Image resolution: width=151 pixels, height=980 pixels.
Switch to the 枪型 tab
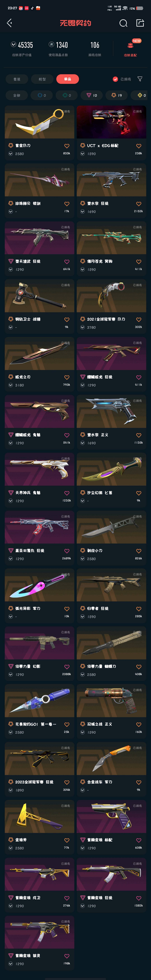[x=42, y=79]
